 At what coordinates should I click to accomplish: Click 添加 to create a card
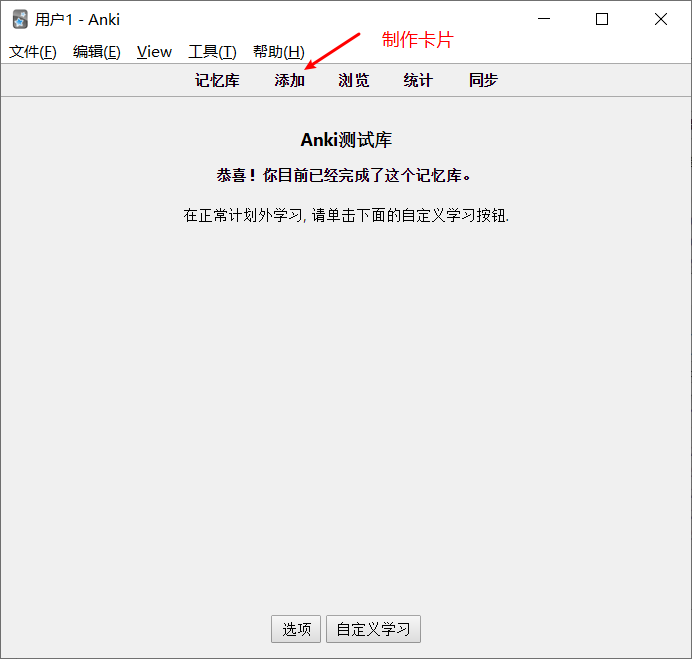coord(290,80)
